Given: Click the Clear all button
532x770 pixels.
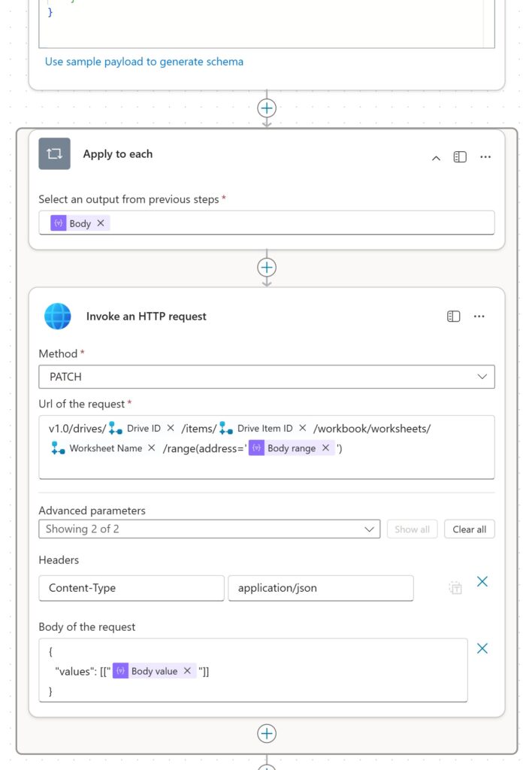Looking at the screenshot, I should (x=469, y=529).
